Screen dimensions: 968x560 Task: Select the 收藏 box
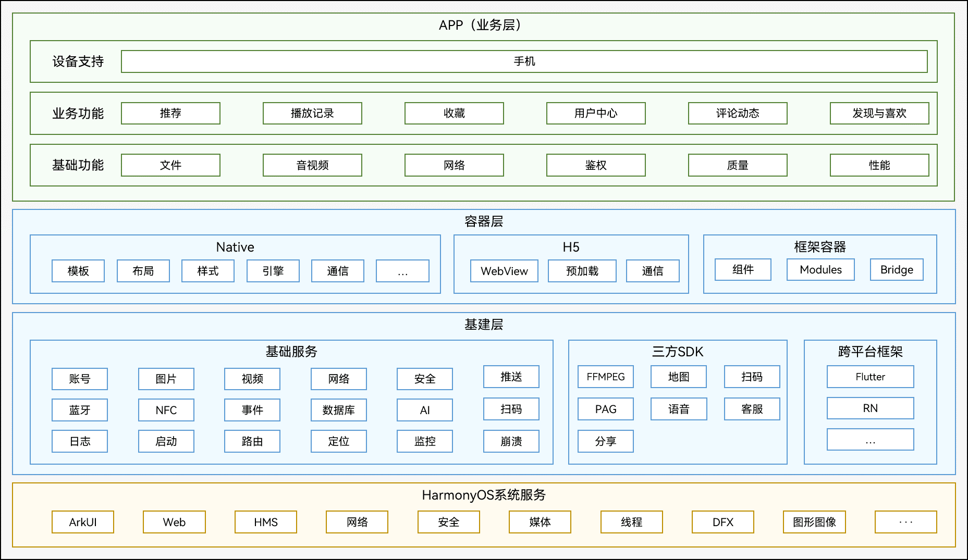(x=454, y=113)
